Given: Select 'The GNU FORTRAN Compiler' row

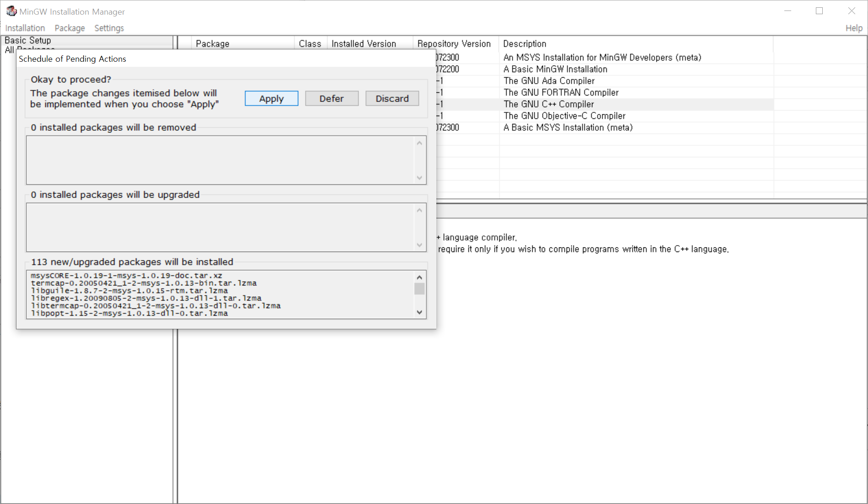Looking at the screenshot, I should tap(605, 92).
